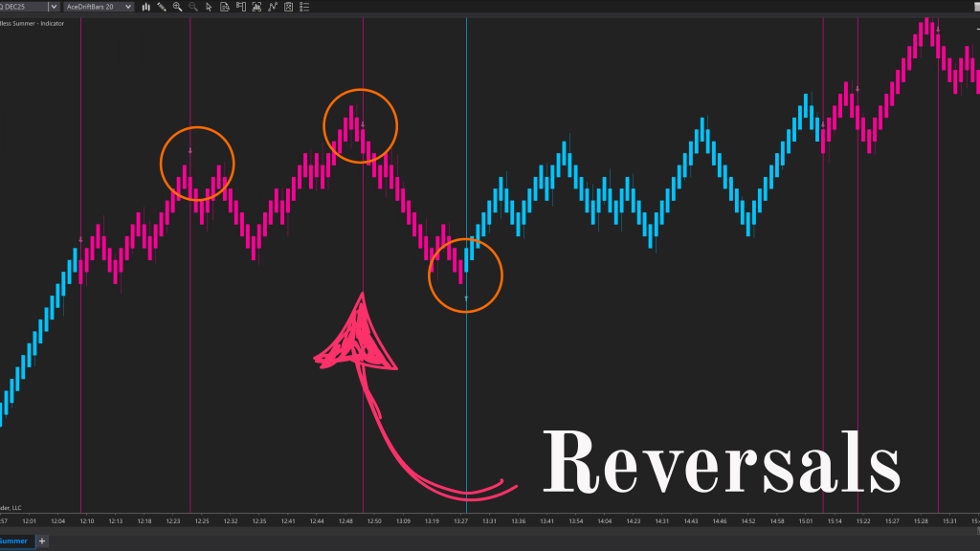Open the AceDriftBars 20 interval dropdown
Image resolution: width=980 pixels, height=551 pixels.
pos(127,7)
